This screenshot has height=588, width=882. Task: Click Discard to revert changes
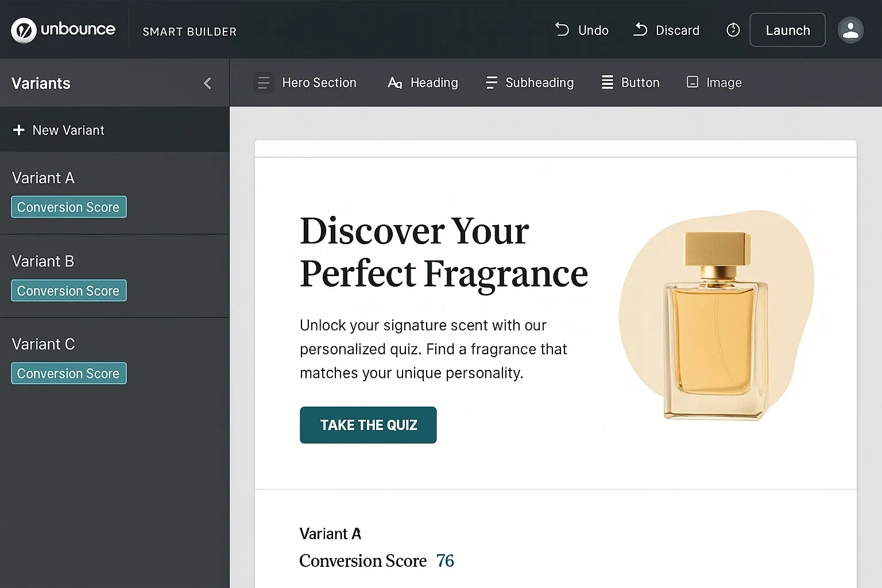pos(666,30)
